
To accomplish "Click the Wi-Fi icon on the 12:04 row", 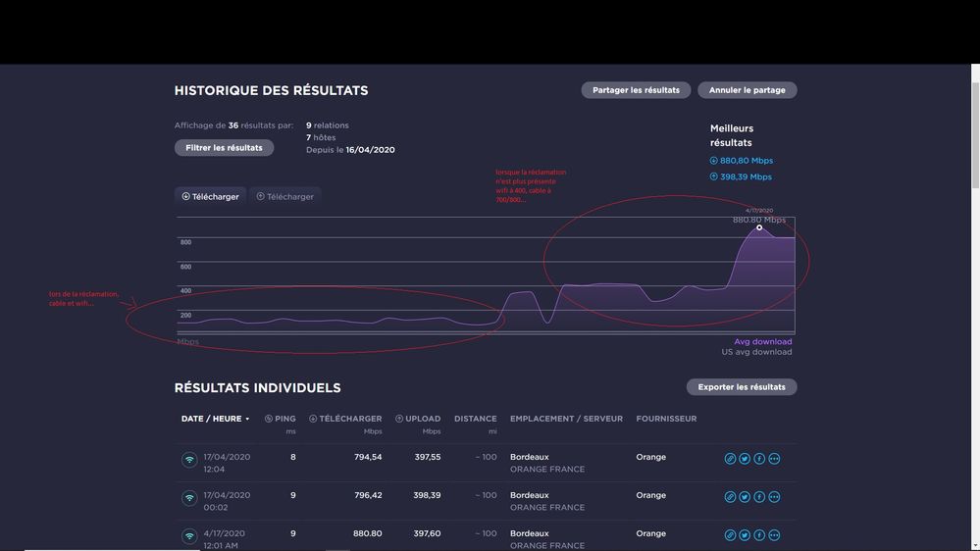I will (x=189, y=460).
